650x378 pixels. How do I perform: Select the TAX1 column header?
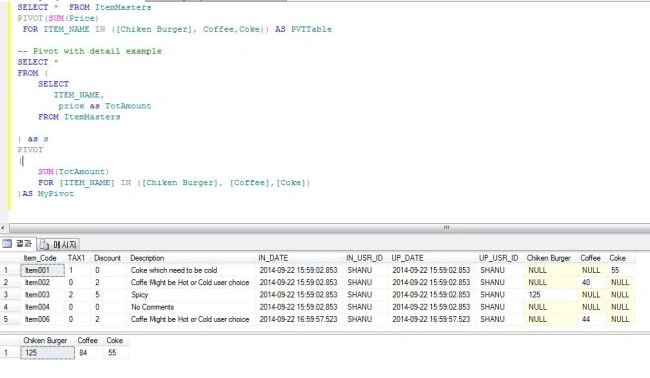76,258
